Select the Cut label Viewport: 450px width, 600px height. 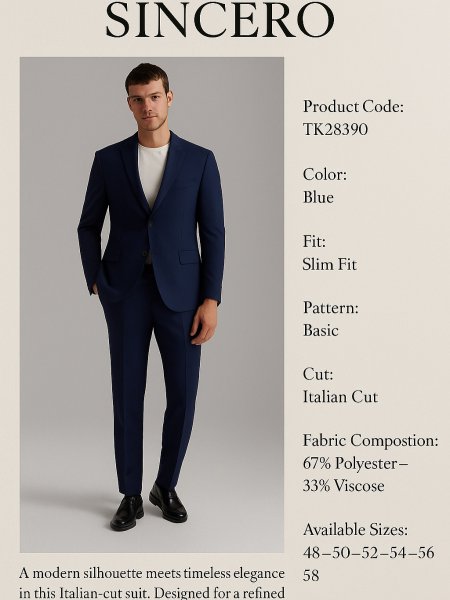pos(318,374)
